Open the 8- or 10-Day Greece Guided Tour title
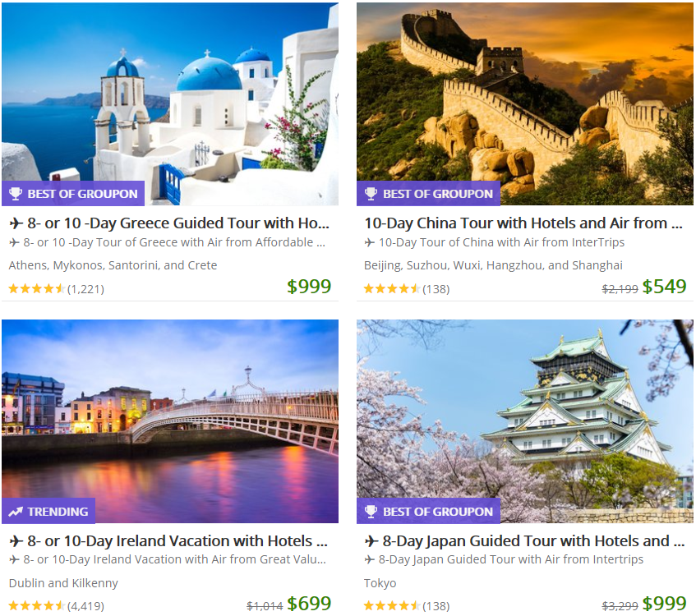The width and height of the screenshot is (696, 616). (x=178, y=223)
